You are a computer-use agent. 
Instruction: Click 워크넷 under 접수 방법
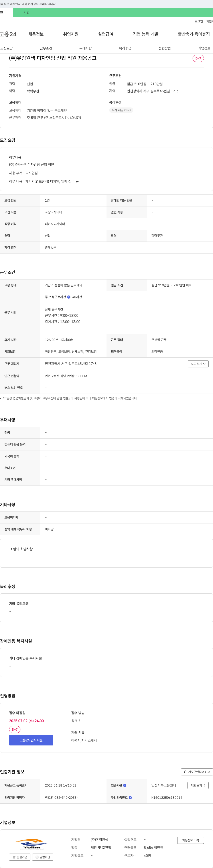pos(76,721)
